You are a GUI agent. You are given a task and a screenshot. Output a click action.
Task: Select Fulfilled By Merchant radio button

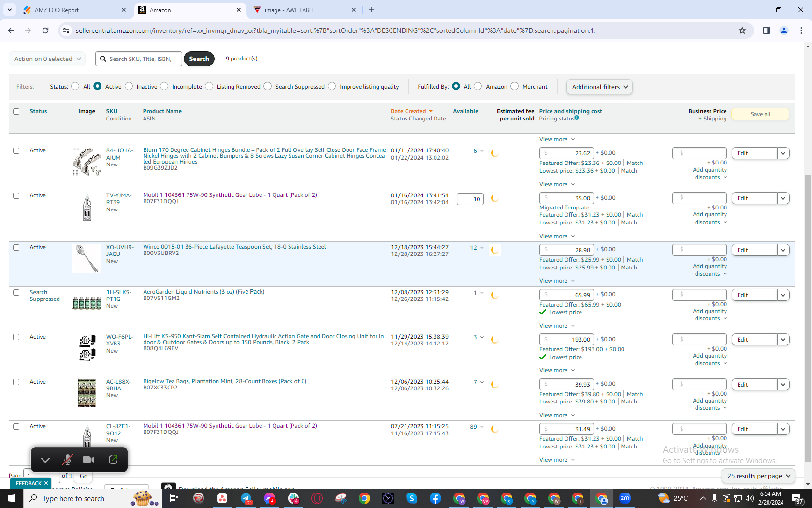pyautogui.click(x=515, y=86)
